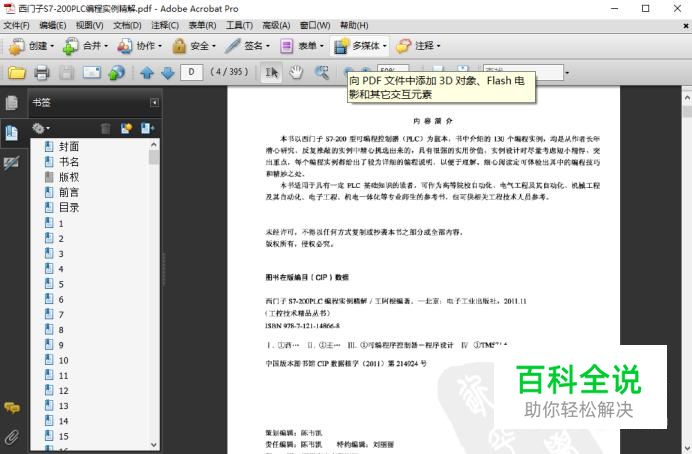Open the Signatures panel icon
The width and height of the screenshot is (692, 454).
coord(11,163)
